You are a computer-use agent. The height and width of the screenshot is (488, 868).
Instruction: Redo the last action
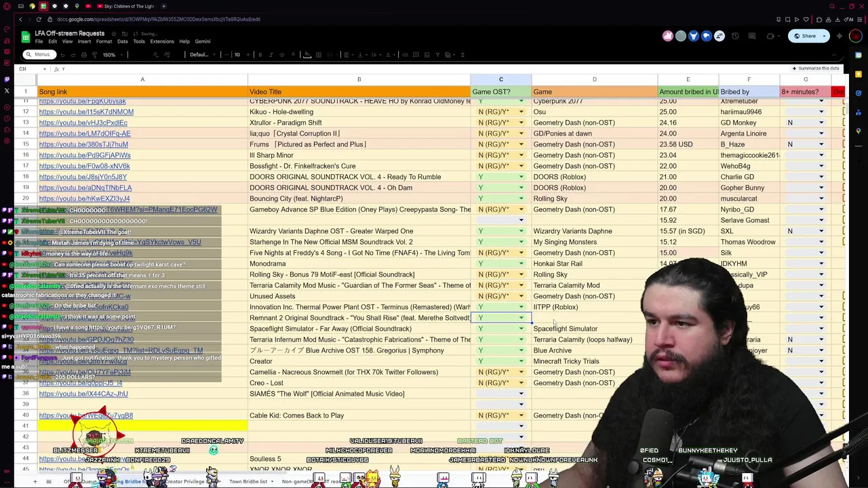73,55
